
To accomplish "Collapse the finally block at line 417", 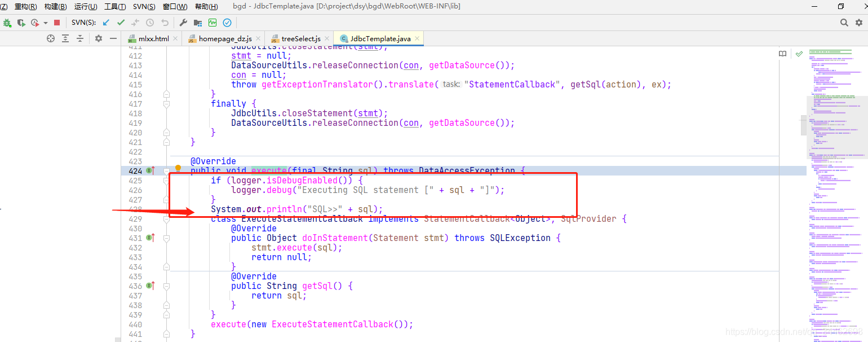I will (x=166, y=104).
